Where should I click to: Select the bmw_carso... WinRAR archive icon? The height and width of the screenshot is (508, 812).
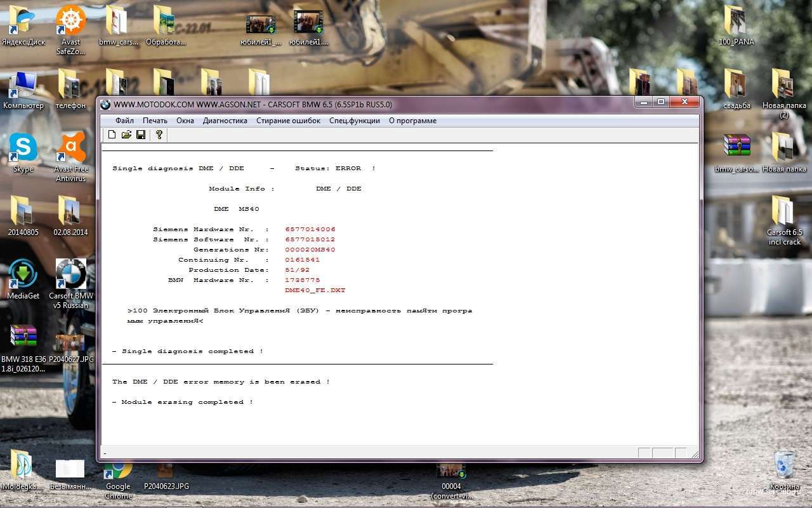coord(737,153)
